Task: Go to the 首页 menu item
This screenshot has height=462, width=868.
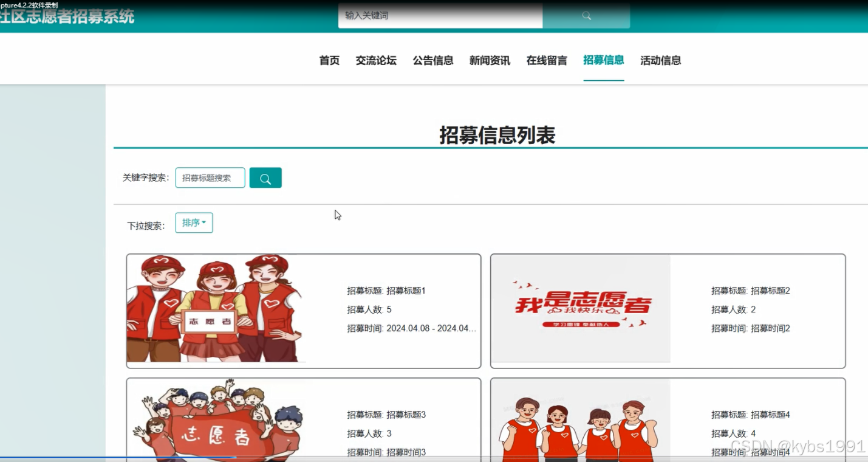Action: coord(329,60)
